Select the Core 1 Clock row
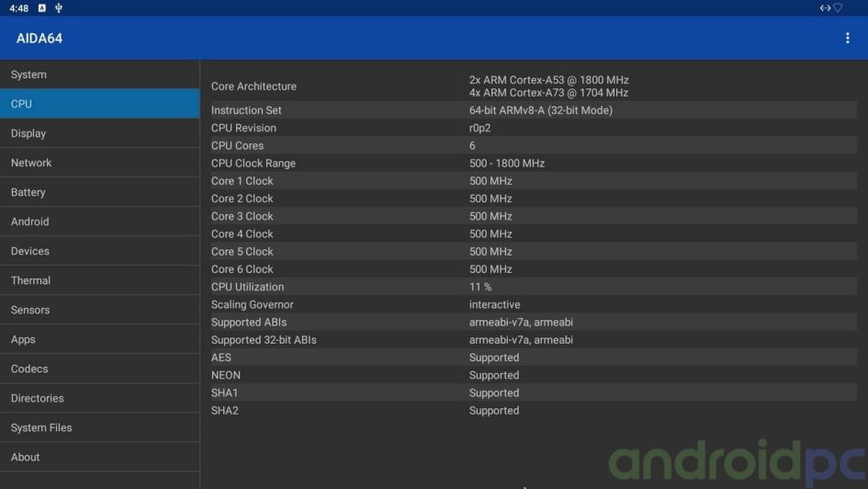This screenshot has width=868, height=489. [x=534, y=181]
